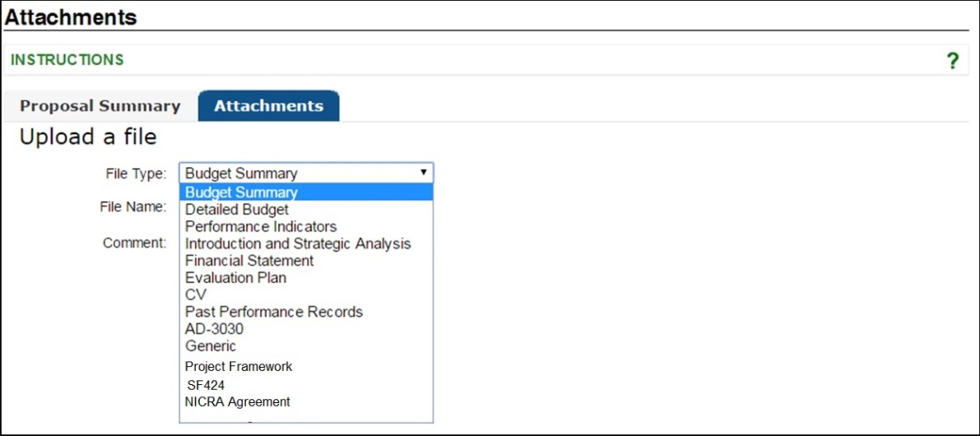Viewport: 980px width, 436px height.
Task: Expand the INSTRUCTIONS section
Action: pos(67,60)
